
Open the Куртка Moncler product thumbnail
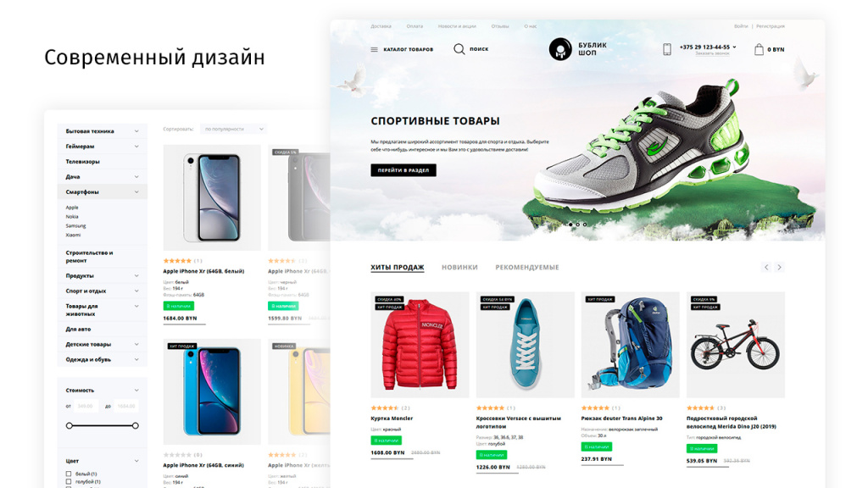(x=420, y=345)
